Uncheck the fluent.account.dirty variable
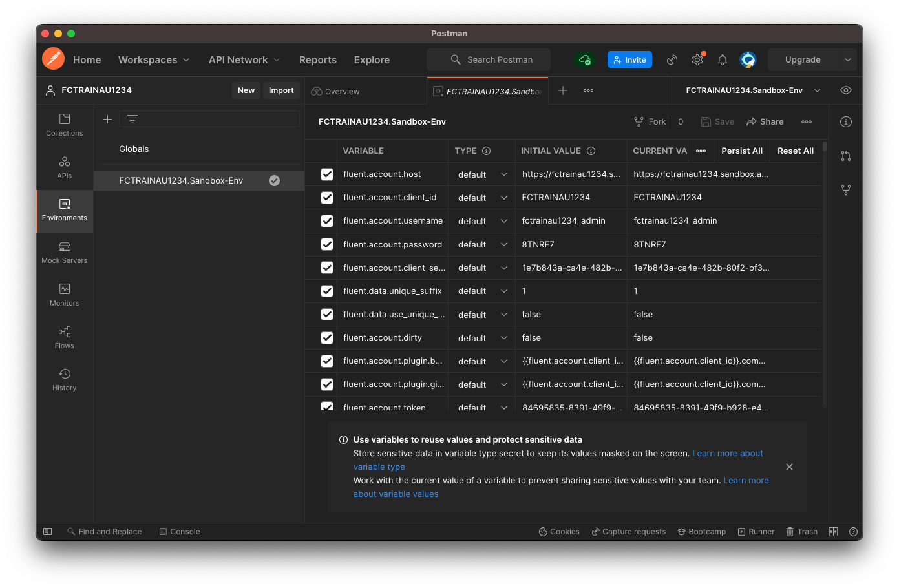This screenshot has width=899, height=588. [327, 338]
